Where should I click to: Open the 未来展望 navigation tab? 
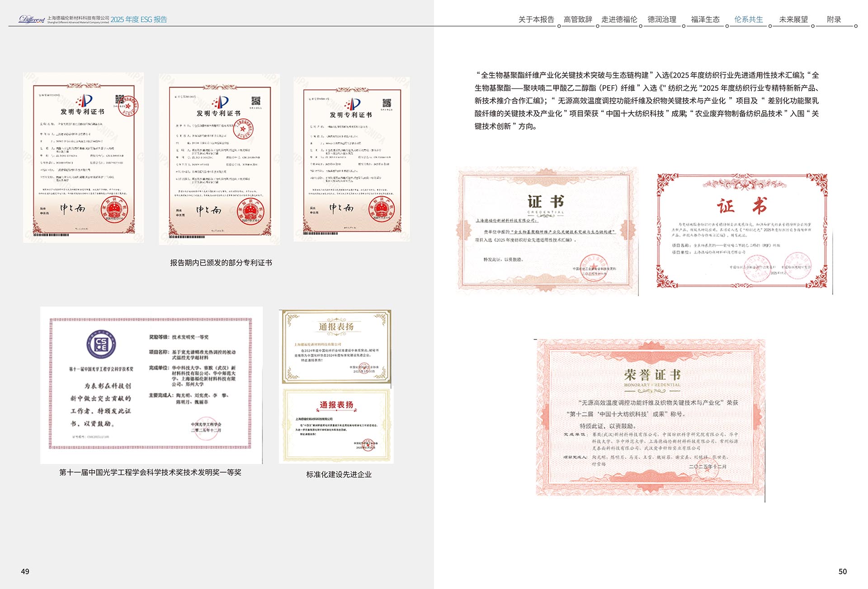click(793, 19)
